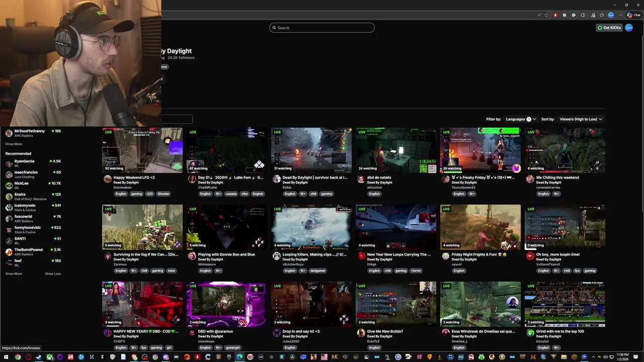Click the Donnieeboo channel name
The height and width of the screenshot is (362, 644).
pyautogui.click(x=122, y=188)
